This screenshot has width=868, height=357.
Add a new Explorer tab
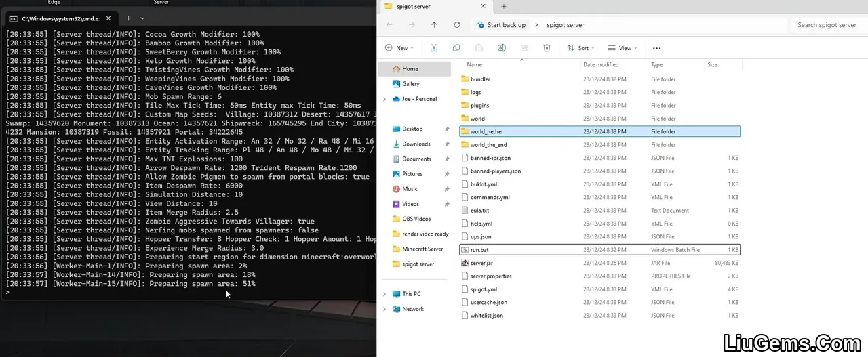pyautogui.click(x=503, y=6)
